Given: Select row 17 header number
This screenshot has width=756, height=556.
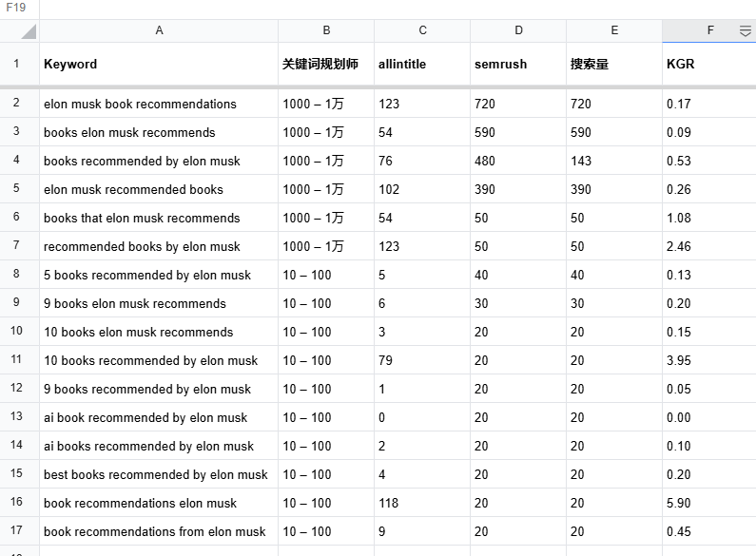Looking at the screenshot, I should tap(17, 531).
